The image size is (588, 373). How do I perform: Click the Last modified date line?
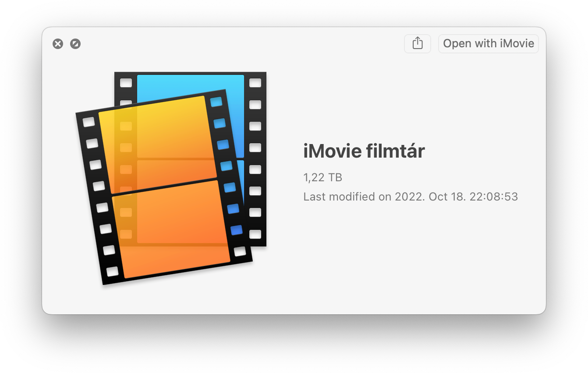[x=411, y=197]
